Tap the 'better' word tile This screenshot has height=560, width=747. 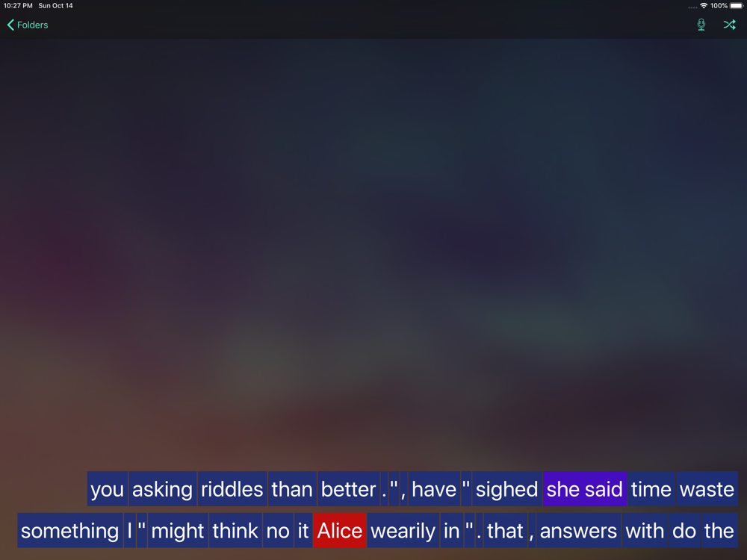pos(349,489)
